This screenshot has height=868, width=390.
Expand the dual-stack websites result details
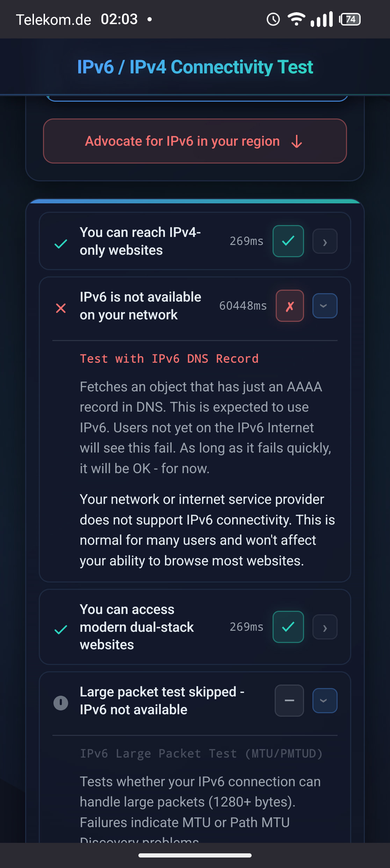(x=325, y=627)
